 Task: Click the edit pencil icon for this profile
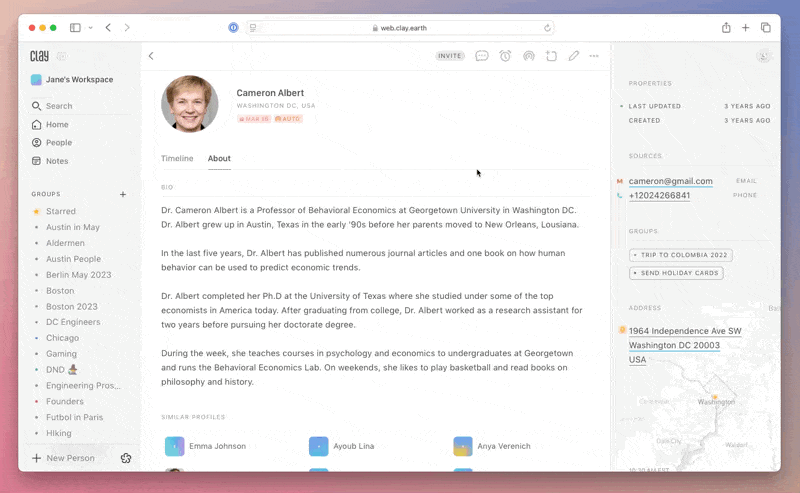click(x=574, y=56)
